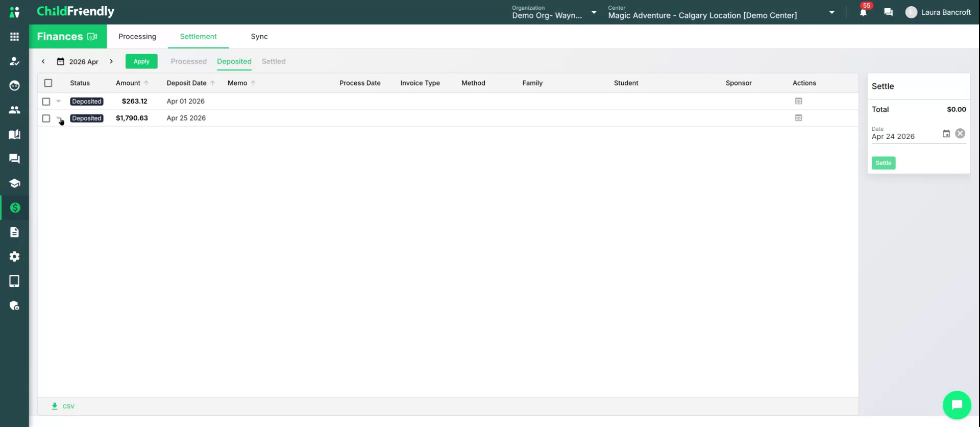Open the live chat support bubble
This screenshot has height=427, width=980.
957,405
